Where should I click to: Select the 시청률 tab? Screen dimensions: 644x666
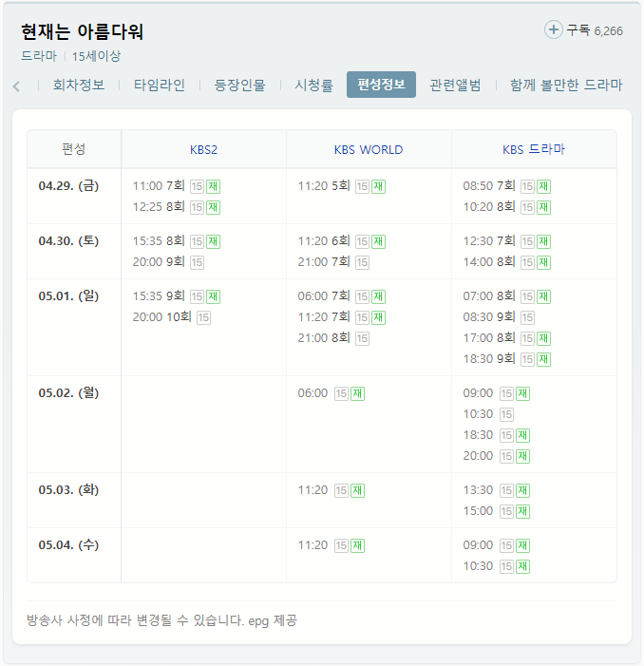tap(314, 85)
